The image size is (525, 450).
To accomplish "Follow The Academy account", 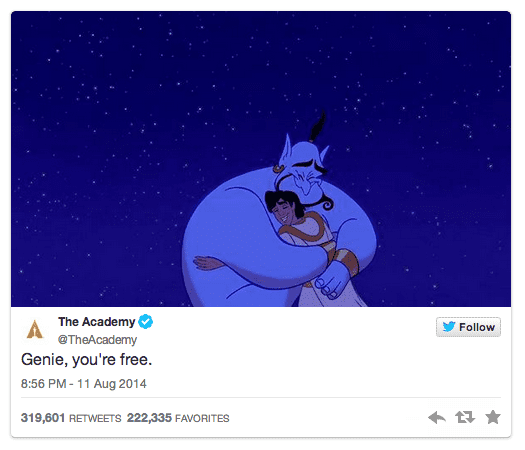I will click(x=468, y=327).
